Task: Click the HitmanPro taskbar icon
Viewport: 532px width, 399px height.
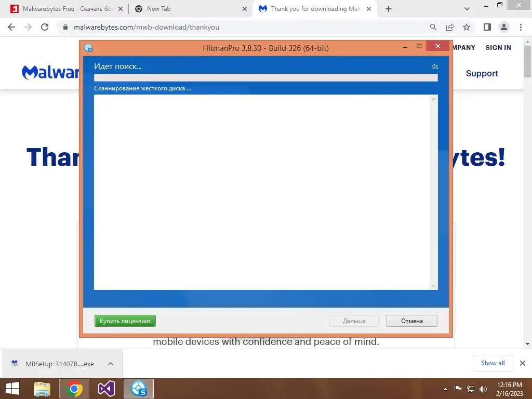Action: [x=139, y=389]
